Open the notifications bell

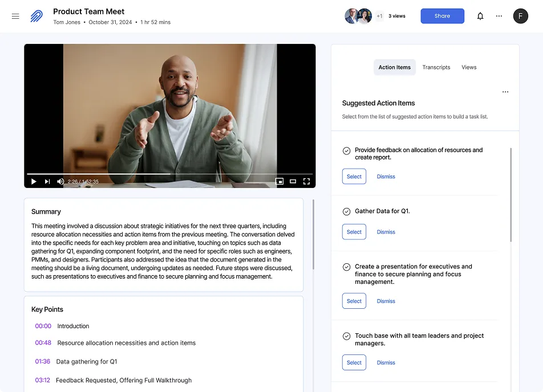coord(480,16)
